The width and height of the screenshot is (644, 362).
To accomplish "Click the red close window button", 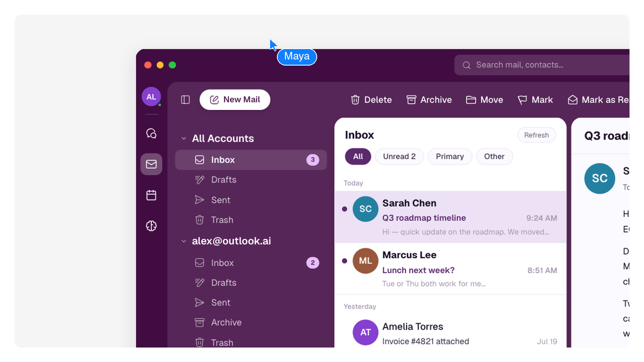I will (x=148, y=65).
